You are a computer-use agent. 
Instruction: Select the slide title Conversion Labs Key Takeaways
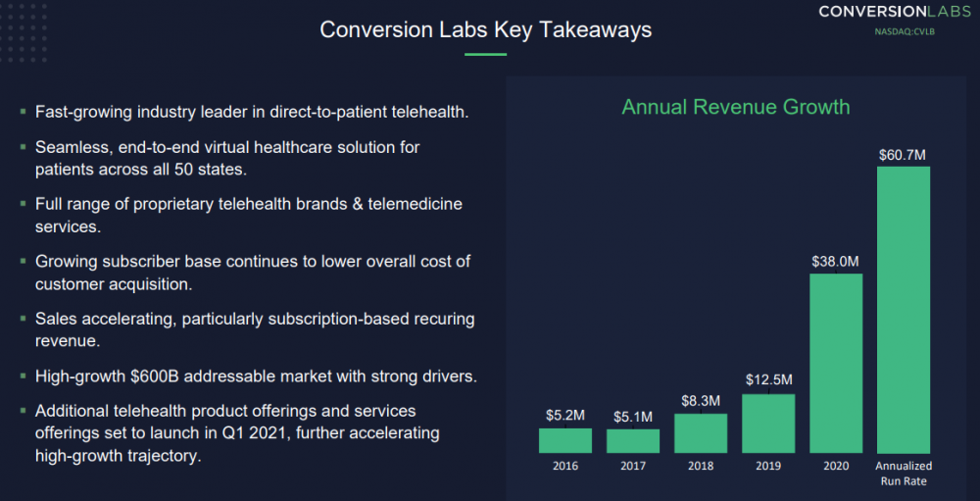(485, 30)
